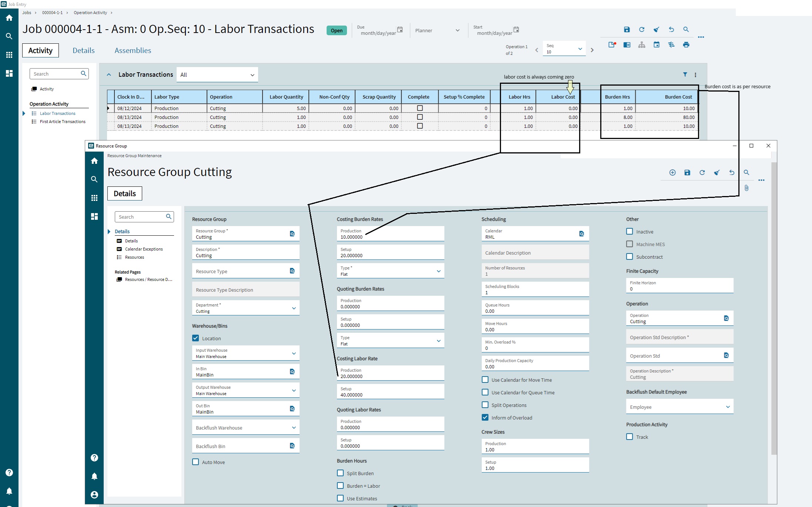Click Costing Labor Rate Production field
The width and height of the screenshot is (812, 507).
[390, 373]
